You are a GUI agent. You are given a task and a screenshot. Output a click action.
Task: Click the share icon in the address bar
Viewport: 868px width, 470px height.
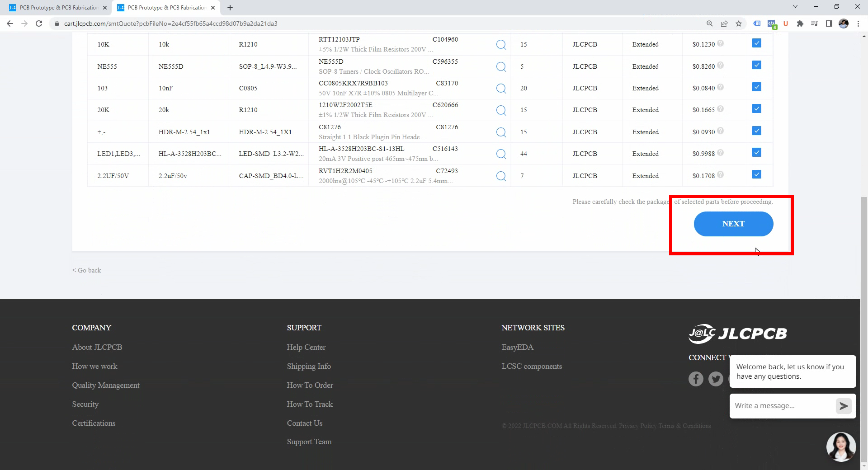[724, 23]
